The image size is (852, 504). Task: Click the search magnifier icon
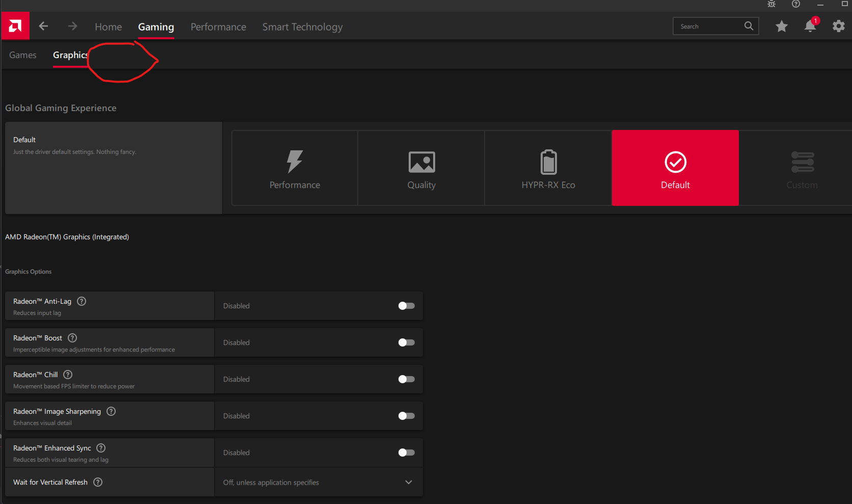749,26
